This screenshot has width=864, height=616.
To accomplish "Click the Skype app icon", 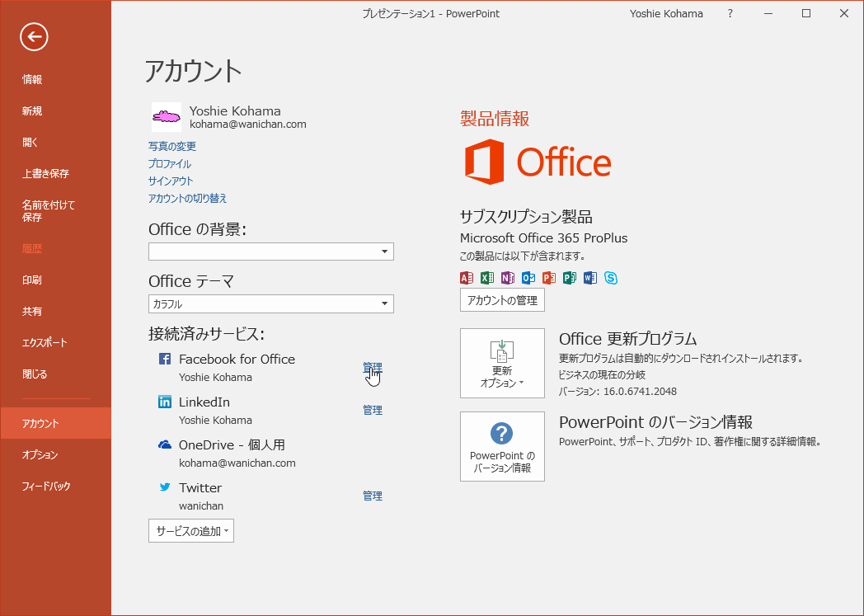I will (611, 278).
